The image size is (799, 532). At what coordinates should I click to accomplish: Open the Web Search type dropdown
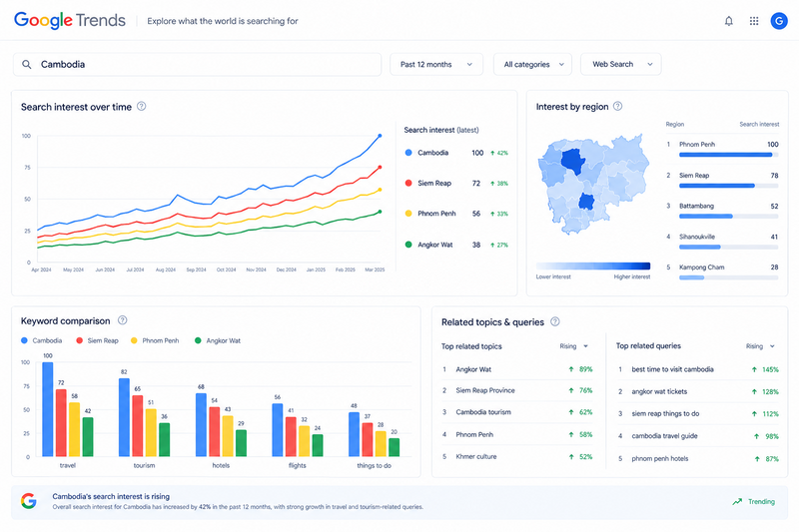coord(620,64)
